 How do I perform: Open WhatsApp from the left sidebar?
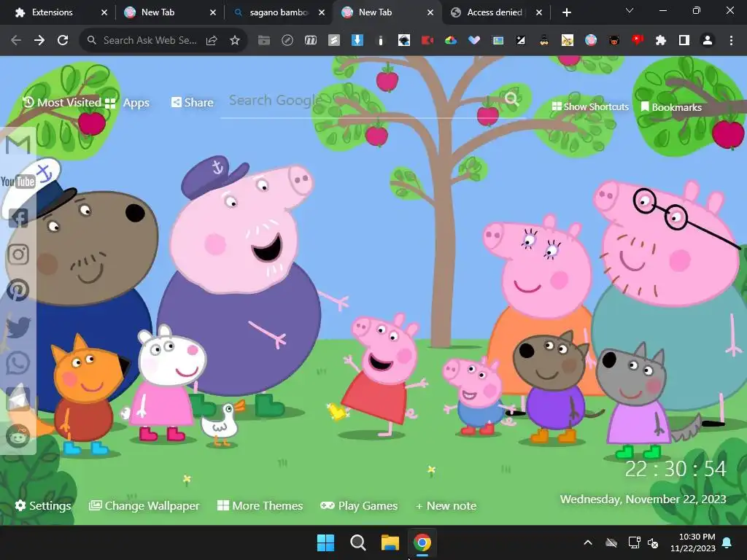point(18,363)
